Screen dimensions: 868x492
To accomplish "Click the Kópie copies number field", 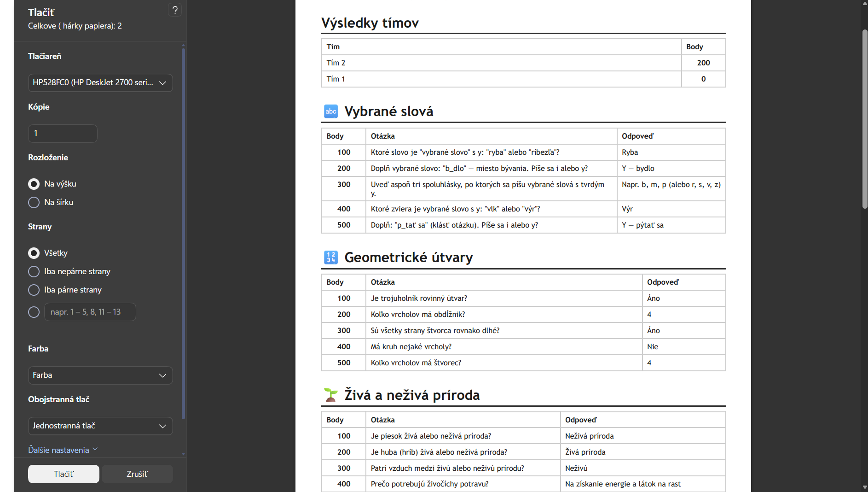I will coord(63,134).
